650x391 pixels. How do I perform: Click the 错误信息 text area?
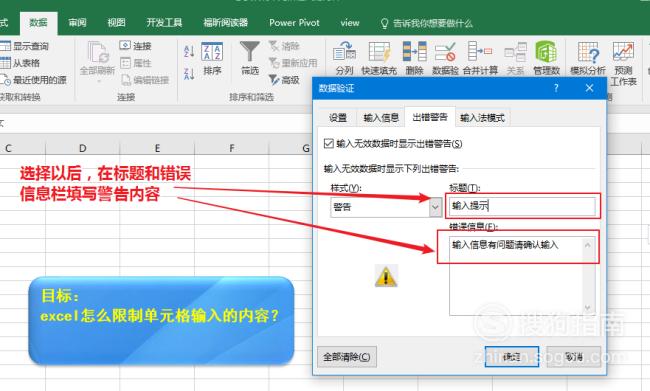(x=522, y=275)
